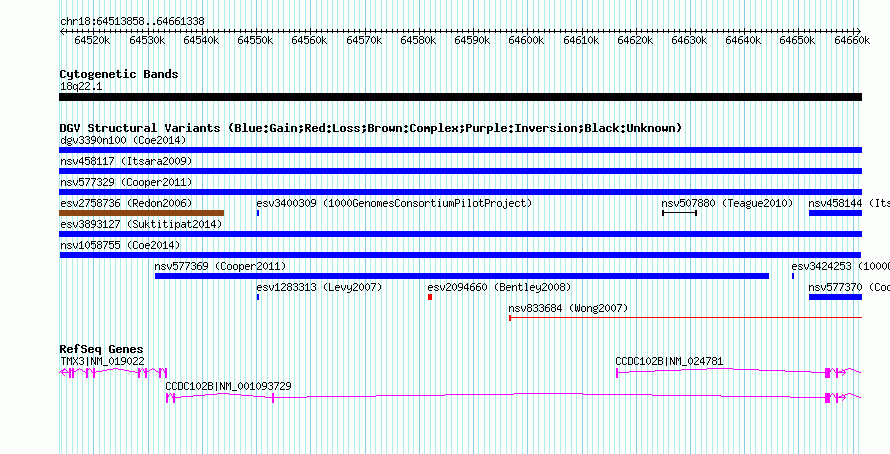
Task: Click the long blue bar of nsv577369
Action: [462, 276]
